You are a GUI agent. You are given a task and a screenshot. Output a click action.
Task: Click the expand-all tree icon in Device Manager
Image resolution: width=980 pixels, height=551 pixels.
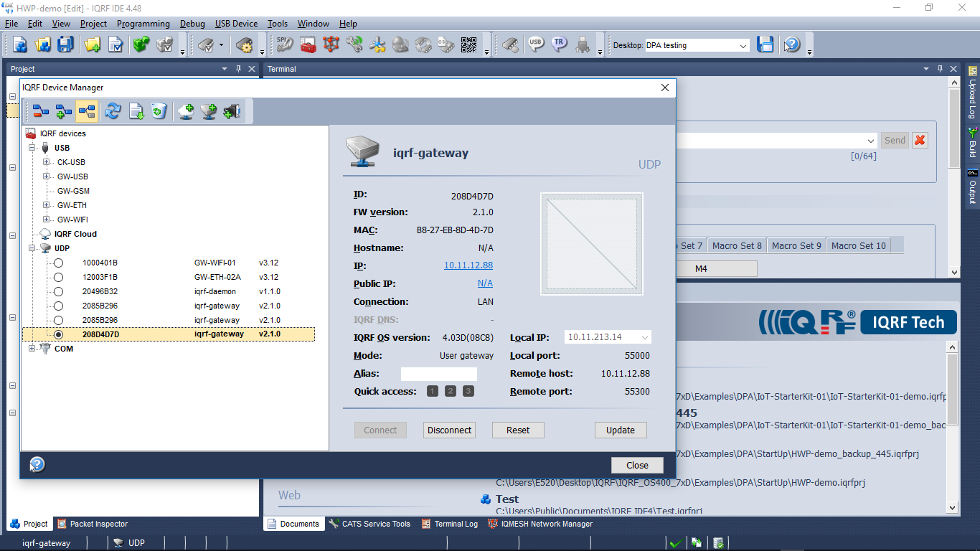click(x=64, y=111)
